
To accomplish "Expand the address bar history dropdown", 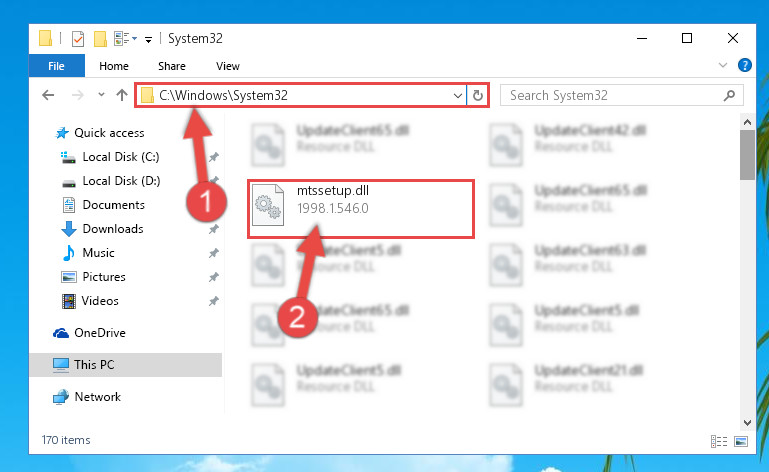I will coord(458,96).
